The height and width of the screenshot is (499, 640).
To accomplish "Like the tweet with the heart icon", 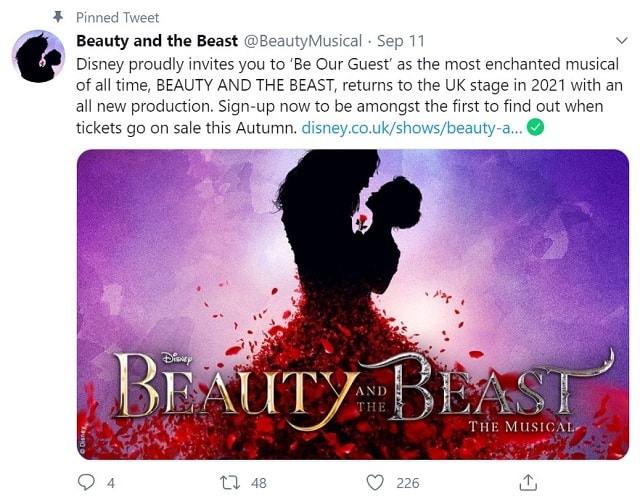I will [375, 482].
